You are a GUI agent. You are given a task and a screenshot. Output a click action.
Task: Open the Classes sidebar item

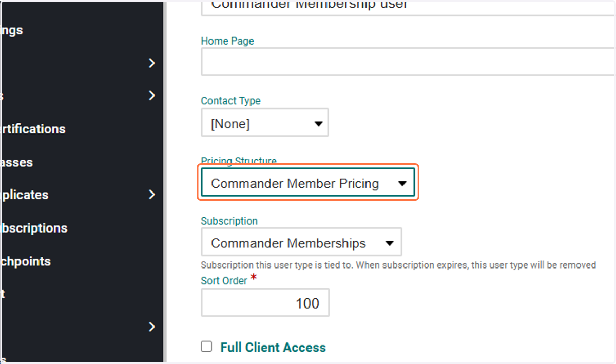(x=16, y=162)
